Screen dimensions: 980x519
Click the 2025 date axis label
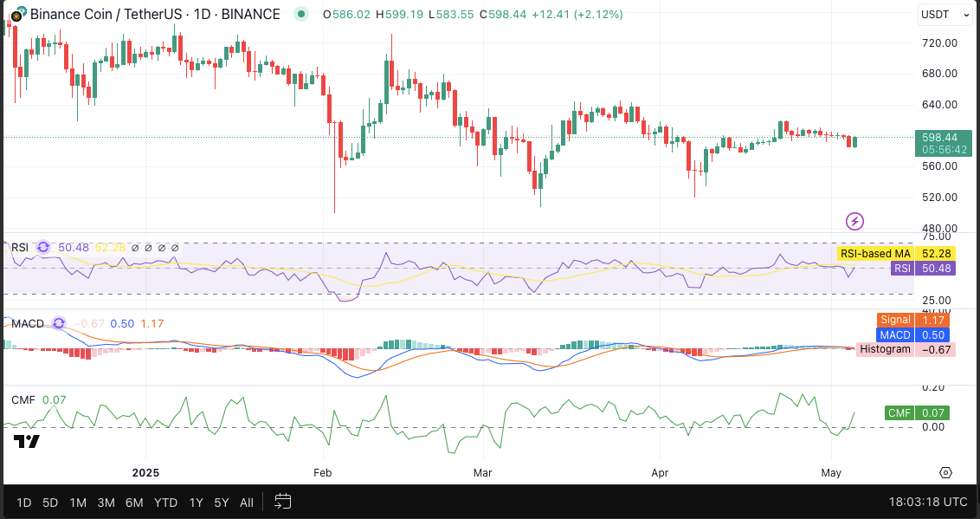tap(145, 473)
